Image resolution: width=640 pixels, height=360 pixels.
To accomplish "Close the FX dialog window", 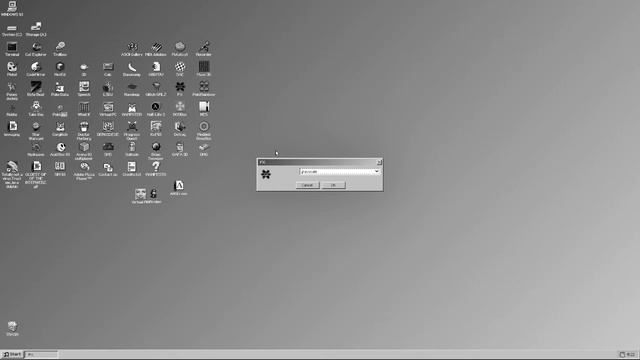I will [x=379, y=162].
